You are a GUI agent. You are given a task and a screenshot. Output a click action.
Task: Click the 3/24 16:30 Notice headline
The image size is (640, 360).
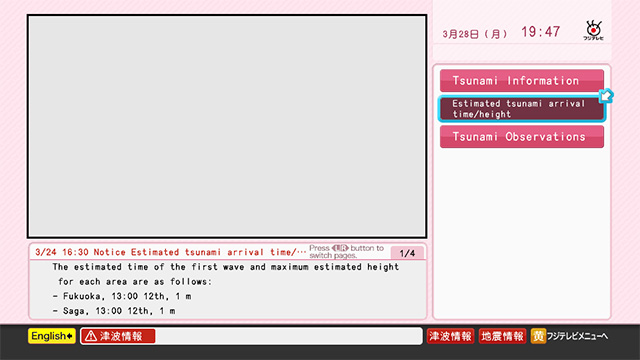click(x=171, y=252)
